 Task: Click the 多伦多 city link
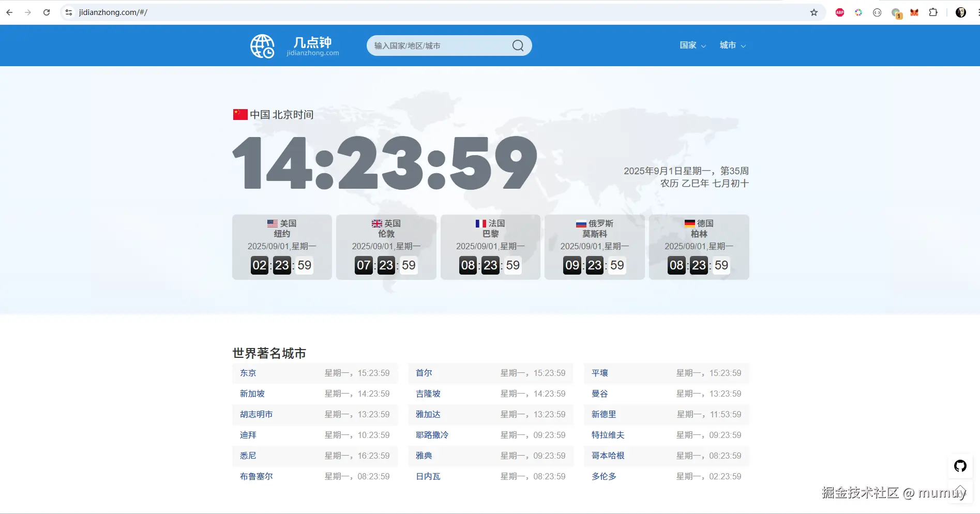603,476
